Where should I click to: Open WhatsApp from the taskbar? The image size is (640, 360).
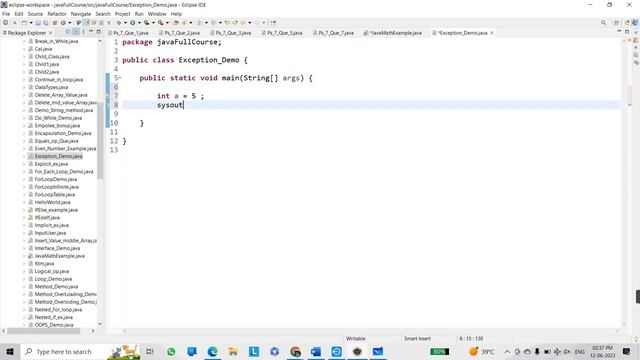171,351
